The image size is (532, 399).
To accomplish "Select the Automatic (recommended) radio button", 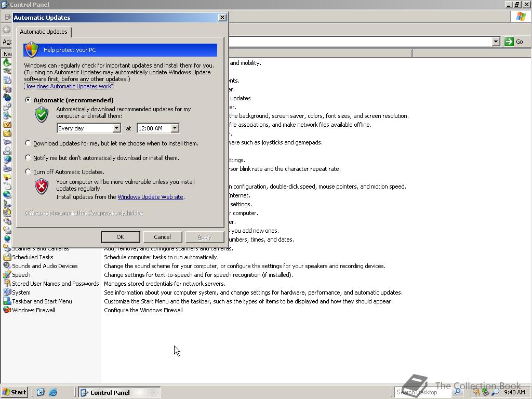I will click(x=28, y=100).
